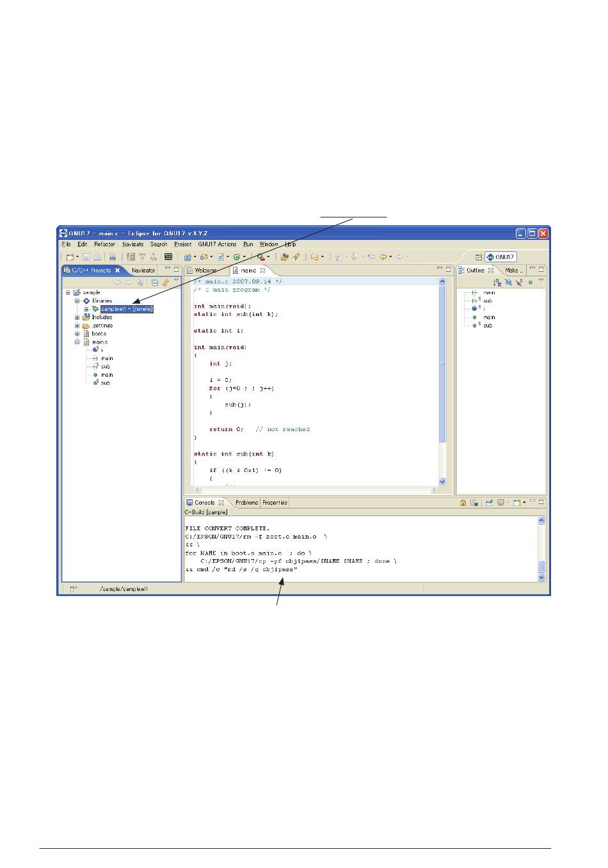Image resolution: width=608 pixels, height=868 pixels.
Task: Collapse the sample project node
Action: pyautogui.click(x=68, y=292)
